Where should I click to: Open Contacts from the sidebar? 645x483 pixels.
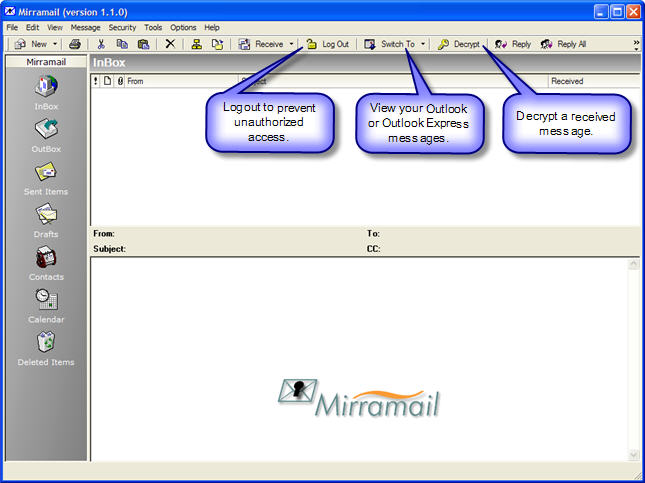46,264
